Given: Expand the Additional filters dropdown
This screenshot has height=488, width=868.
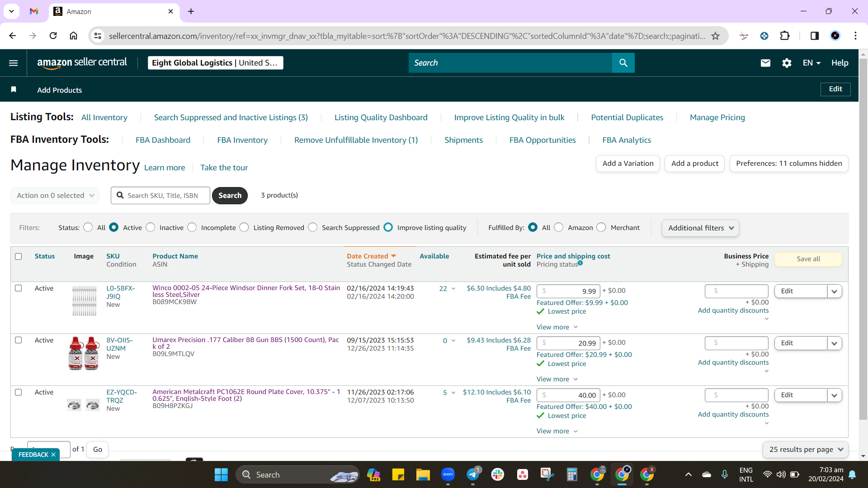Looking at the screenshot, I should point(700,228).
